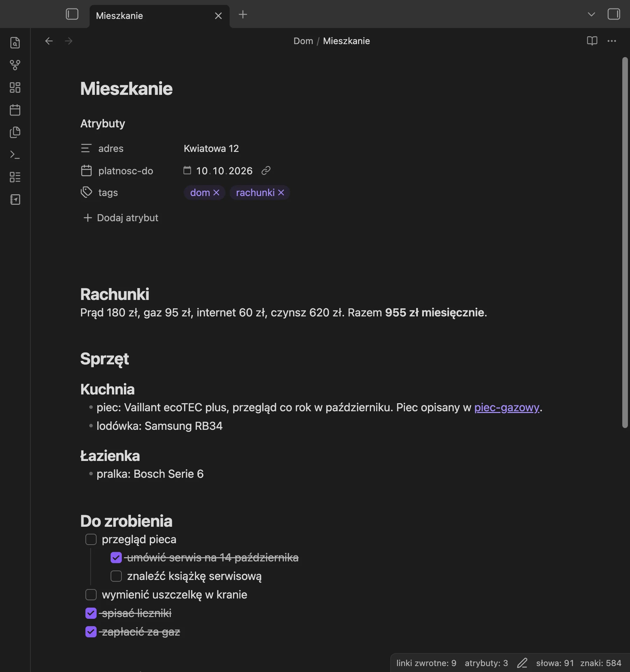Switch to reading view book icon

(x=592, y=41)
